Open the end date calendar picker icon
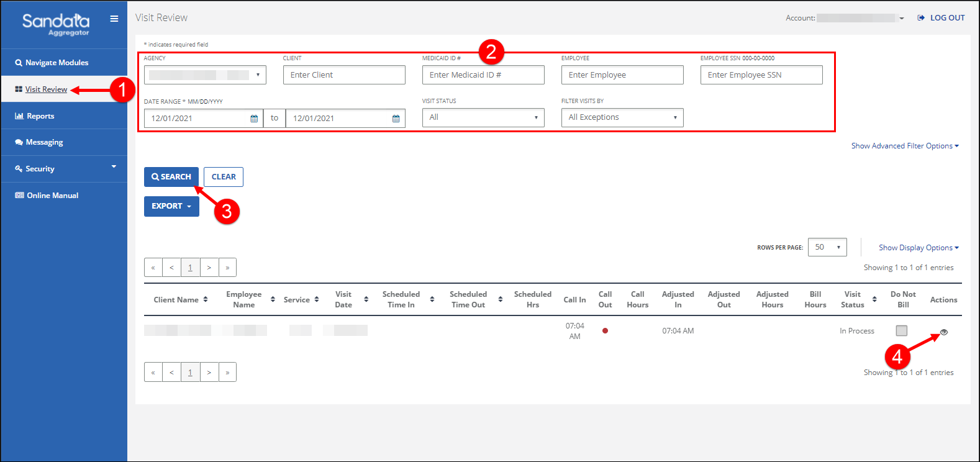 (396, 119)
